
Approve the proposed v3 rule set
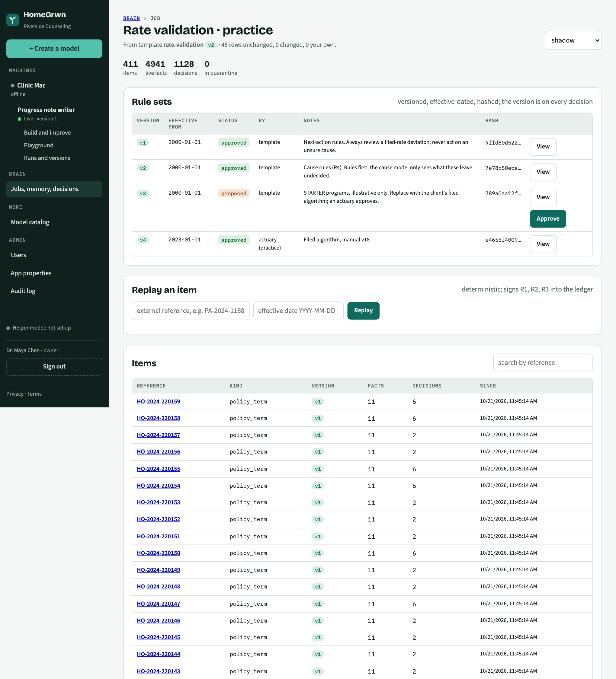coord(547,219)
